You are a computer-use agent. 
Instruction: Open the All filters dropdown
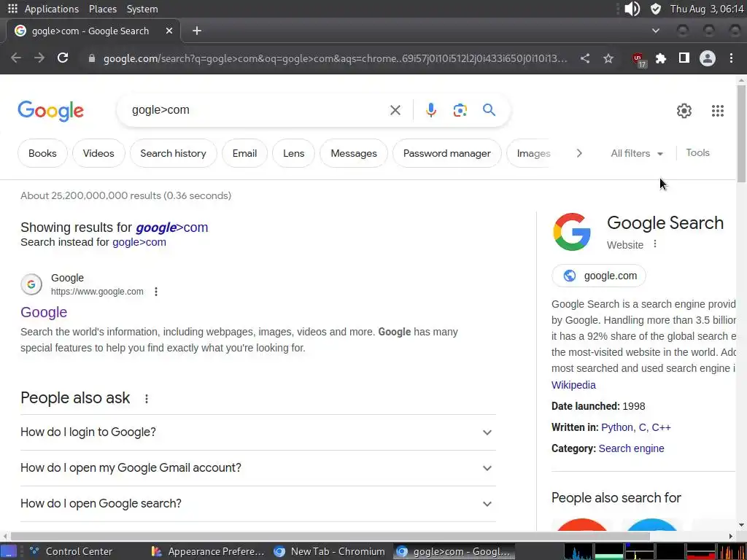(637, 153)
